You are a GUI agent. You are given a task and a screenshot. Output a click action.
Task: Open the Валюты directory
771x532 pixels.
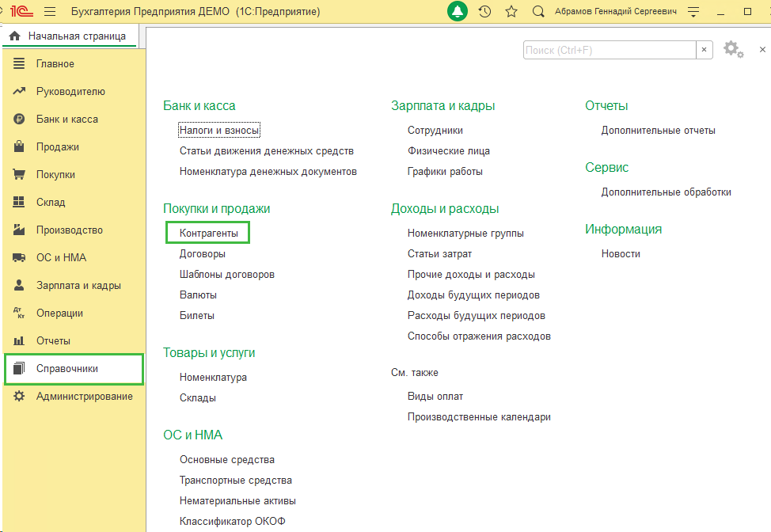198,295
